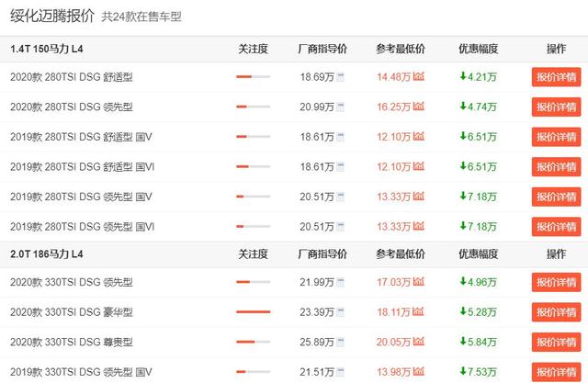Click 厂商指导价 header in 2.0T section
588x383 pixels.
coord(322,254)
